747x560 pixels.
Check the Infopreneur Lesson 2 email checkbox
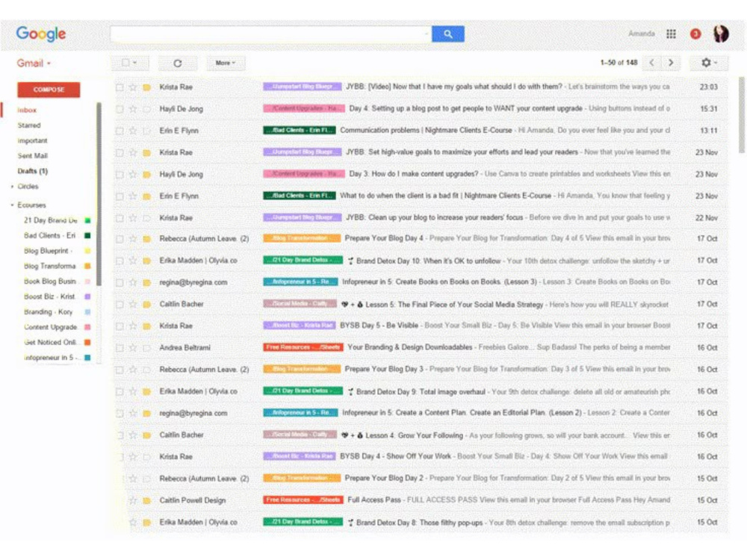(120, 414)
